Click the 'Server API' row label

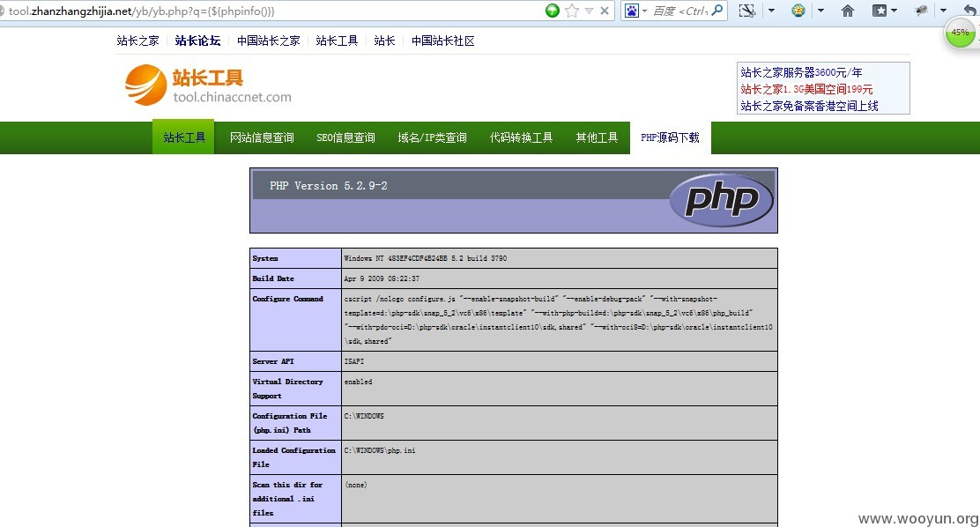273,361
